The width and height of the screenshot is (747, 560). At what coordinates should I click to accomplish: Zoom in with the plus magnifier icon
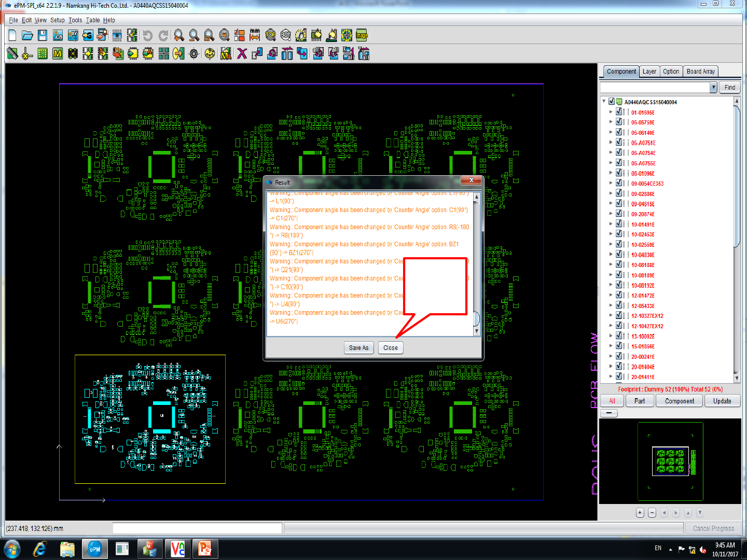[x=178, y=35]
